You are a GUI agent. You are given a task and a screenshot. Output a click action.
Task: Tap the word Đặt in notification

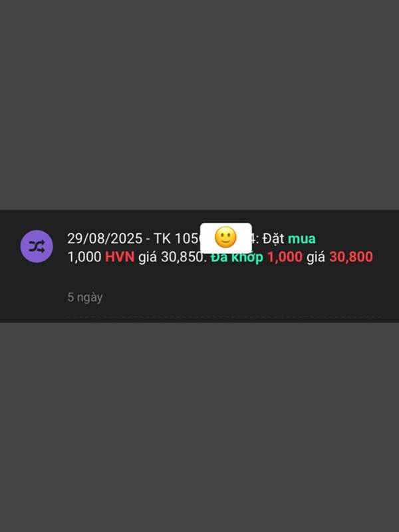[x=273, y=239]
